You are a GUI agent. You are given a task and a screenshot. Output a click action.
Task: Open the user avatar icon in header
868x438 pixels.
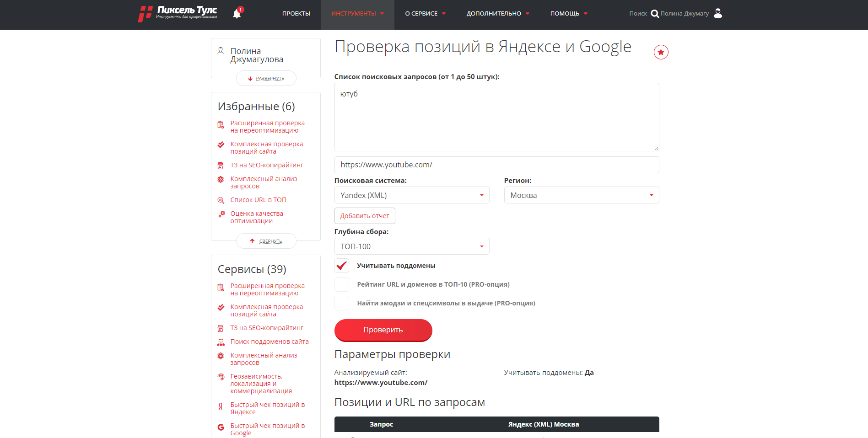pos(718,13)
